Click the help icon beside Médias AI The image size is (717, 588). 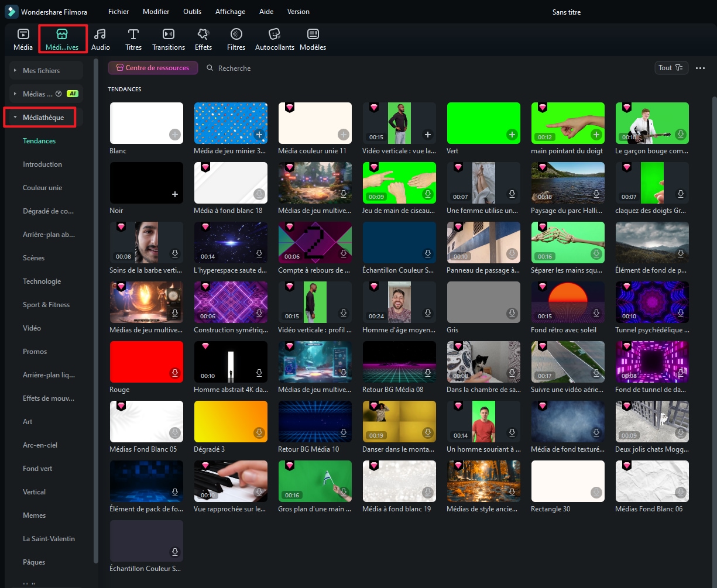point(59,94)
